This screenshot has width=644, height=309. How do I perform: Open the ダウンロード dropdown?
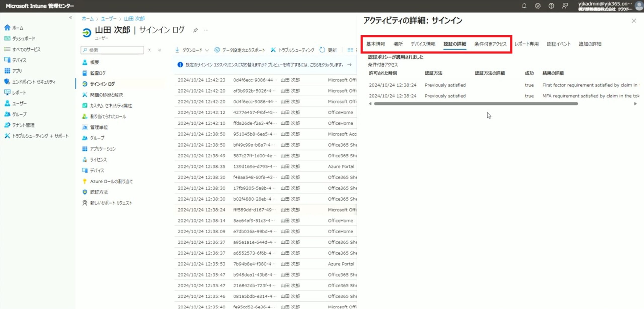click(192, 50)
